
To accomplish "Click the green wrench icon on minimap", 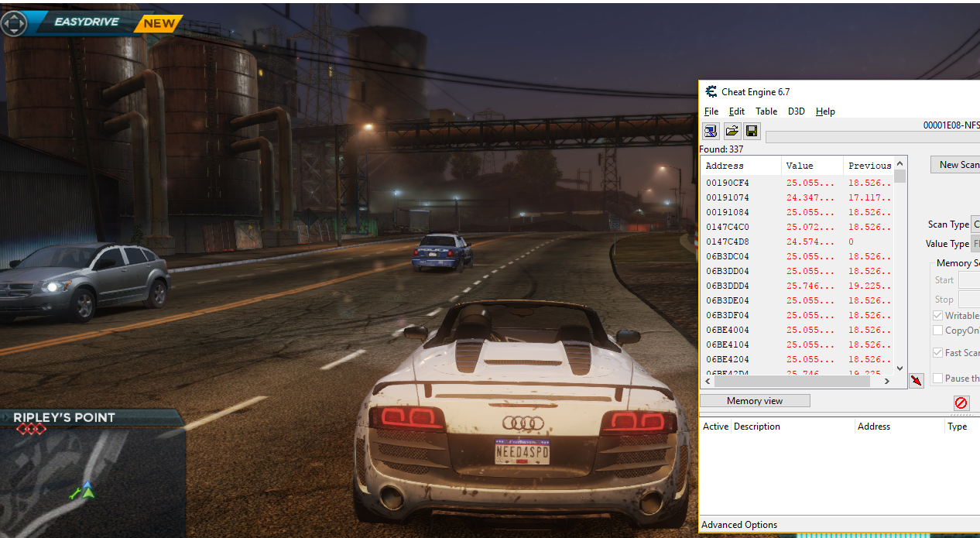I will (76, 492).
